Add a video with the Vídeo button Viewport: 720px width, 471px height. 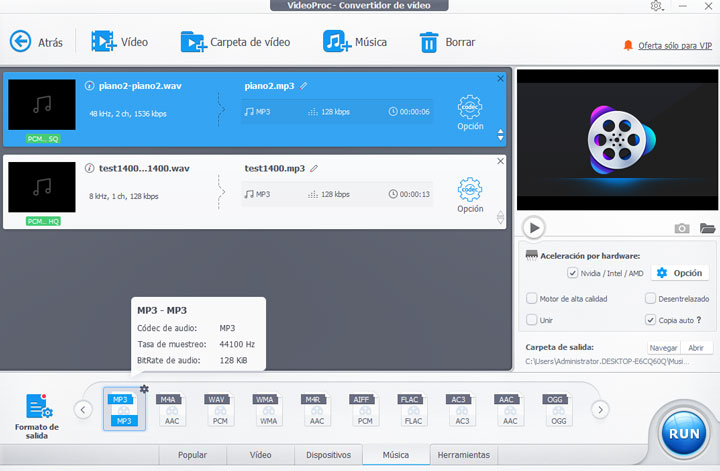tap(119, 42)
